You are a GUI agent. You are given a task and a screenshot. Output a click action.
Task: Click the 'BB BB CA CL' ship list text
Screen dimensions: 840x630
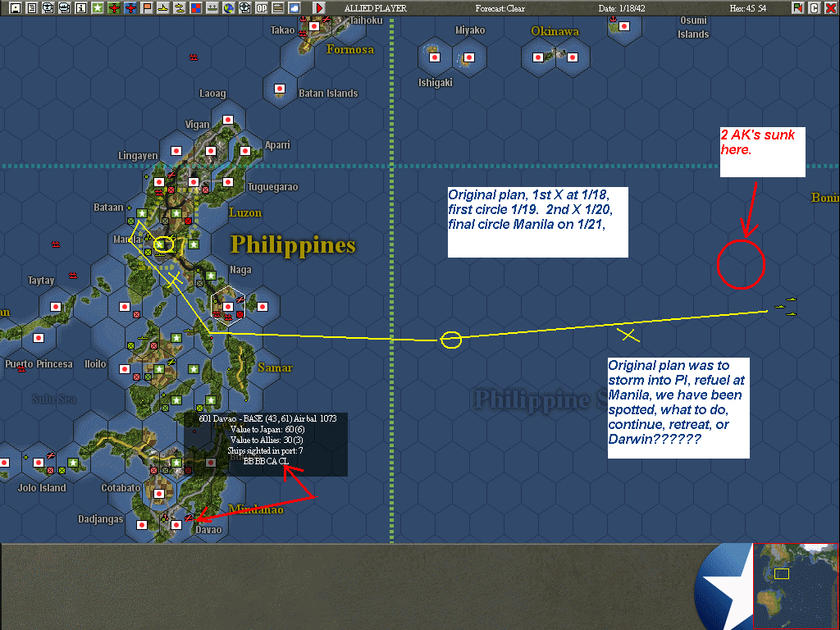[x=266, y=461]
